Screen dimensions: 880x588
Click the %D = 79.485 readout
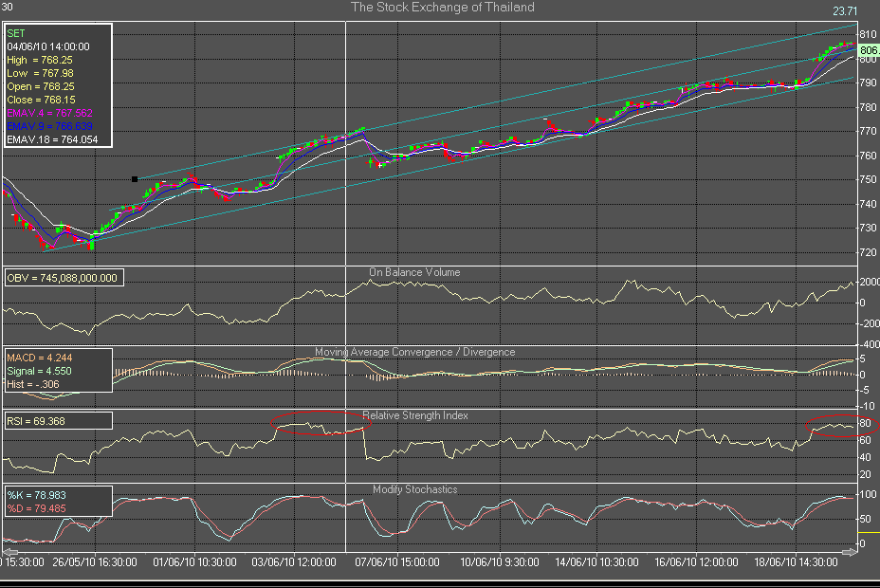click(x=36, y=508)
